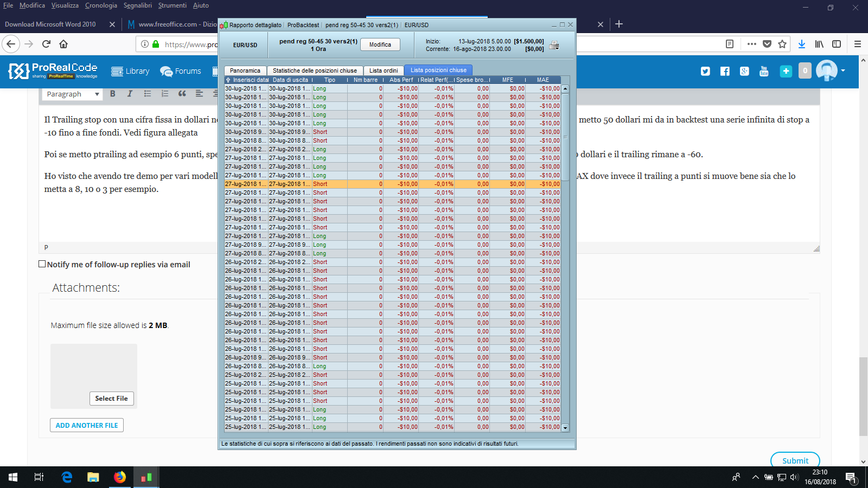Viewport: 868px width, 488px height.
Task: Apply italic formatting in the editor
Action: [x=130, y=94]
